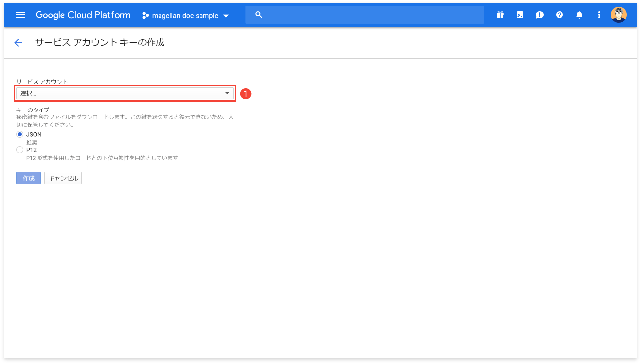The image size is (641, 364).
Task: Show notifications via the bell icon
Action: 579,15
